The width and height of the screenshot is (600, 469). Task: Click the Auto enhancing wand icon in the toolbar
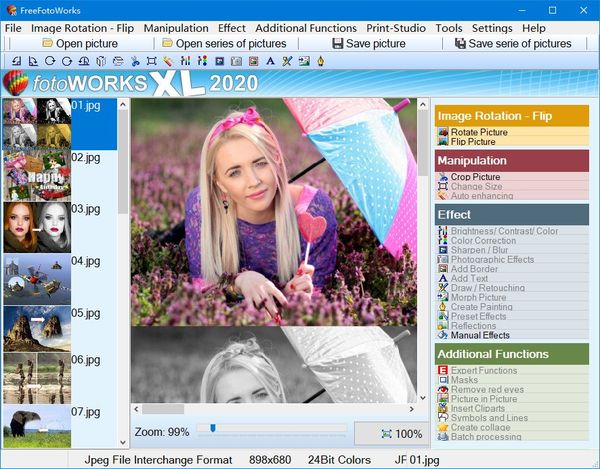point(168,61)
